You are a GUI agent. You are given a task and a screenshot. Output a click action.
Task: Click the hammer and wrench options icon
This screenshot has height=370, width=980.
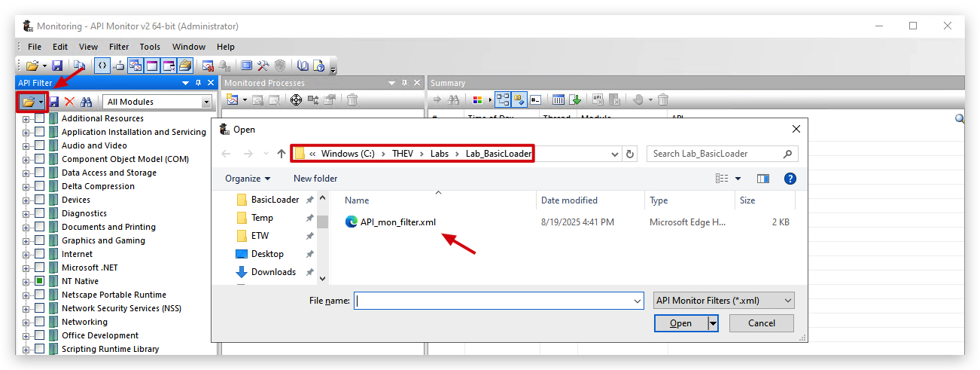point(263,66)
